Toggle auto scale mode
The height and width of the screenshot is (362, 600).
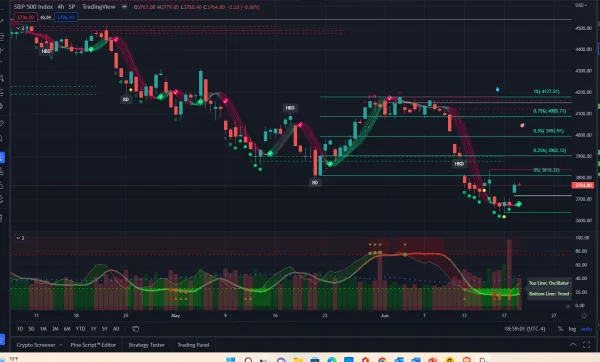pyautogui.click(x=586, y=329)
